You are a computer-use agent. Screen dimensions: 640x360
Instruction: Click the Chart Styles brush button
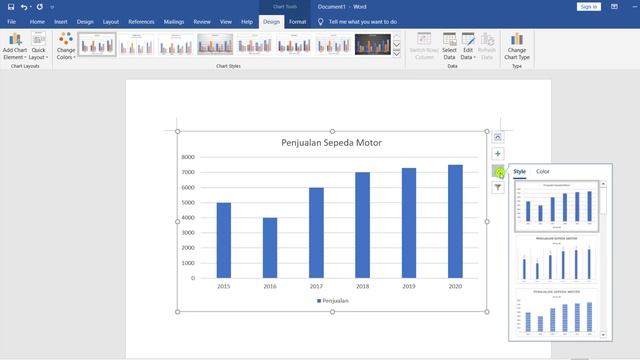click(x=498, y=171)
